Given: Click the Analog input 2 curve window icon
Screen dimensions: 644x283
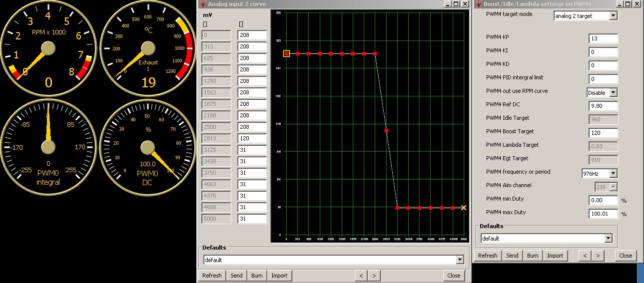Looking at the screenshot, I should pos(202,4).
